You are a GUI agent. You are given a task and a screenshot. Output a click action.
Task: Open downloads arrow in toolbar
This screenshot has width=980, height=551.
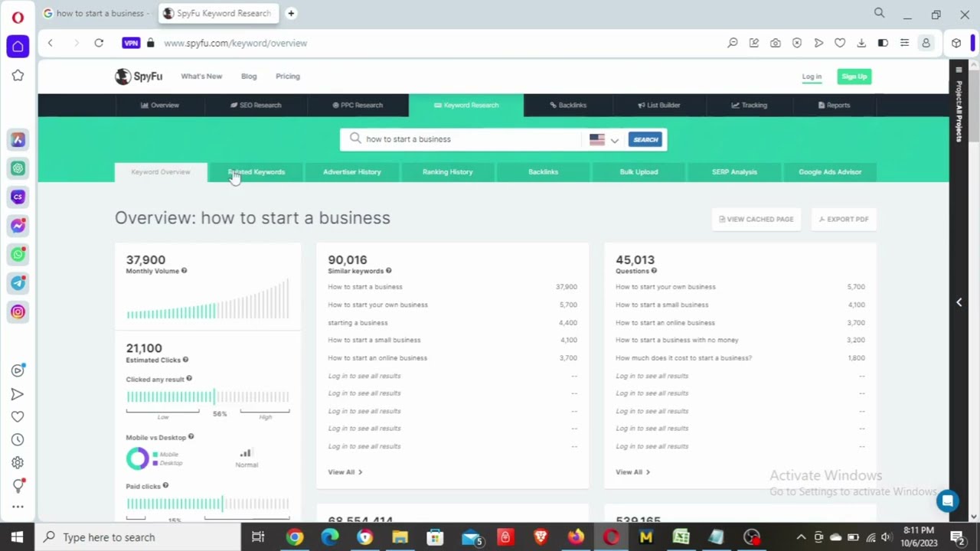coord(861,43)
